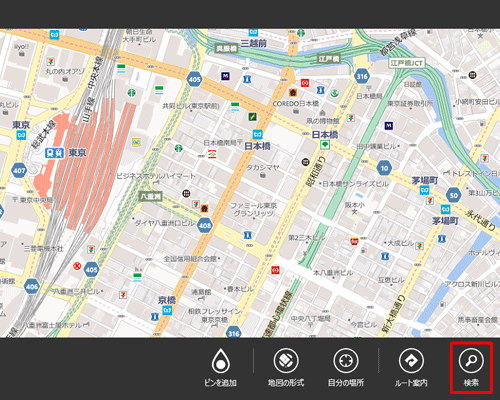This screenshot has width=500, height=400.
Task: Add a pin with ピンを追加
Action: 220,361
